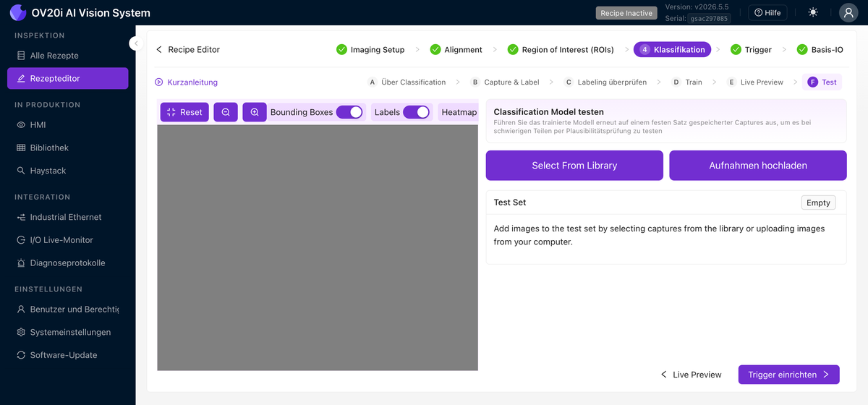The height and width of the screenshot is (405, 868).
Task: Toggle Labels switch
Action: tap(416, 112)
